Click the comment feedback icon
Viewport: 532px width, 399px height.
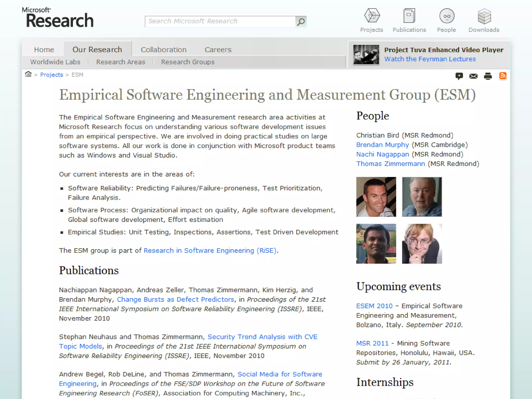[459, 76]
